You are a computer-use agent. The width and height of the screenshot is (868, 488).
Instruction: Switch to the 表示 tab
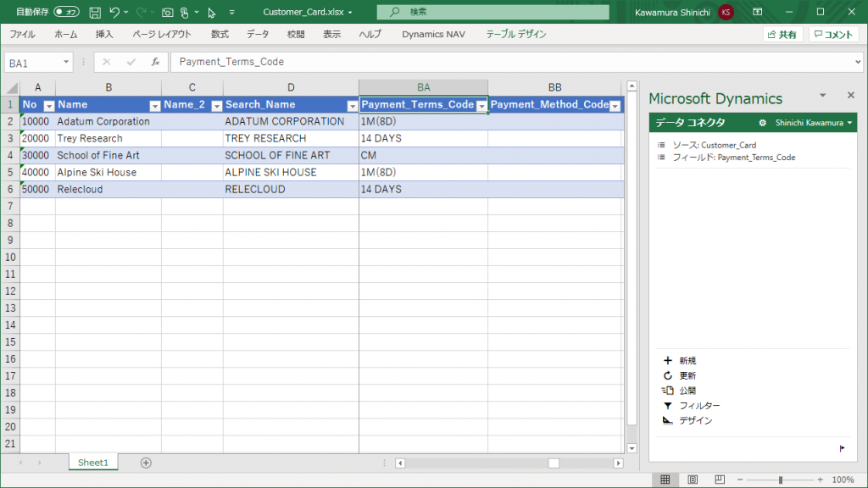(332, 34)
